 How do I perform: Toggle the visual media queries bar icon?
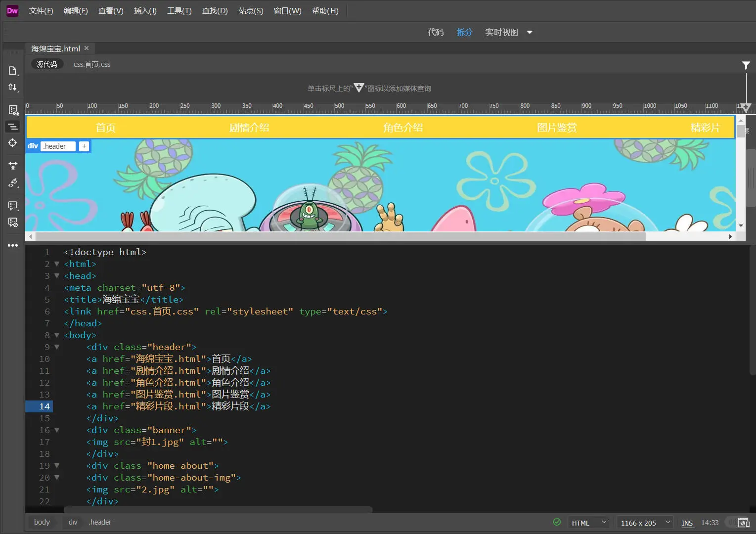point(13,127)
